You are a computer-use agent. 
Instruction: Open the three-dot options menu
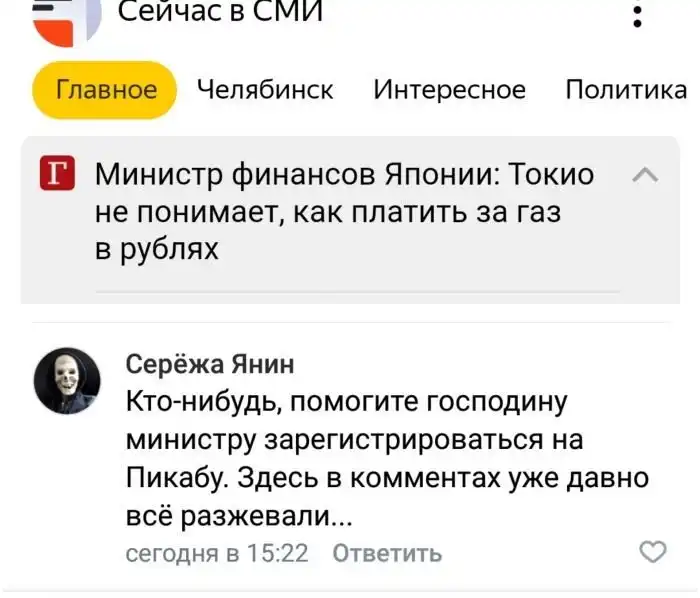pos(638,16)
